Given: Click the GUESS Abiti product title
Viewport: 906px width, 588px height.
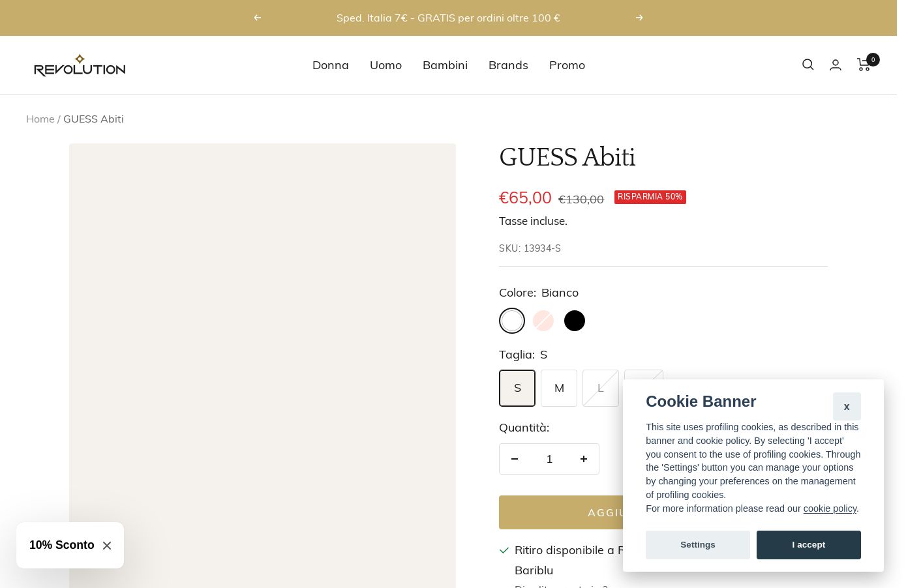Looking at the screenshot, I should (567, 157).
